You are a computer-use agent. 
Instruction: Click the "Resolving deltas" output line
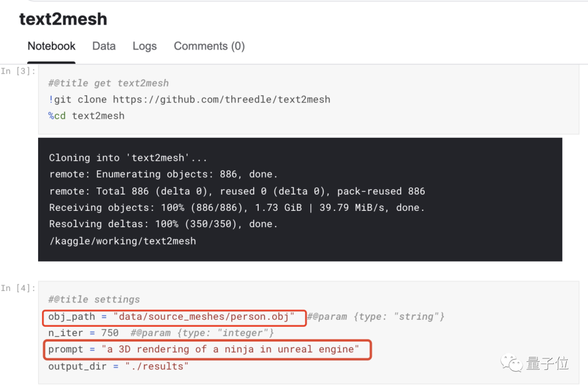pyautogui.click(x=163, y=223)
